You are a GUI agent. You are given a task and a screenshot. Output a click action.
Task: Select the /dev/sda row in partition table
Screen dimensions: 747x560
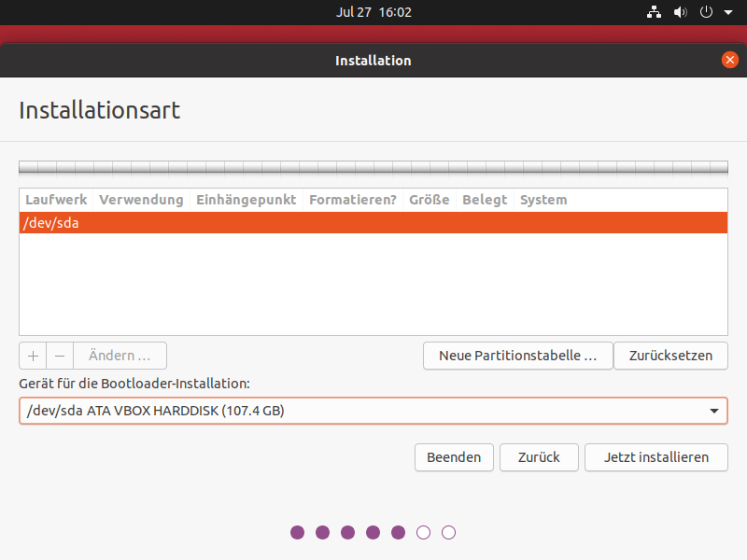(373, 223)
